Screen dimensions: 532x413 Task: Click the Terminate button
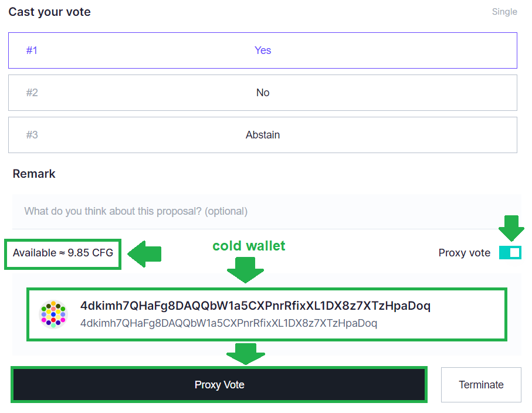click(x=481, y=385)
